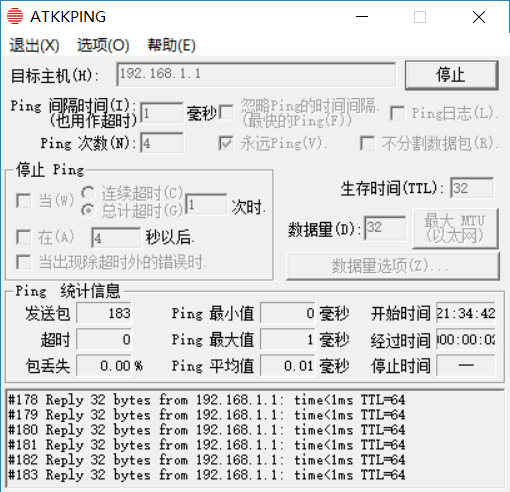Select the 总计超时(G) radio button
This screenshot has height=492, width=510.
click(88, 210)
